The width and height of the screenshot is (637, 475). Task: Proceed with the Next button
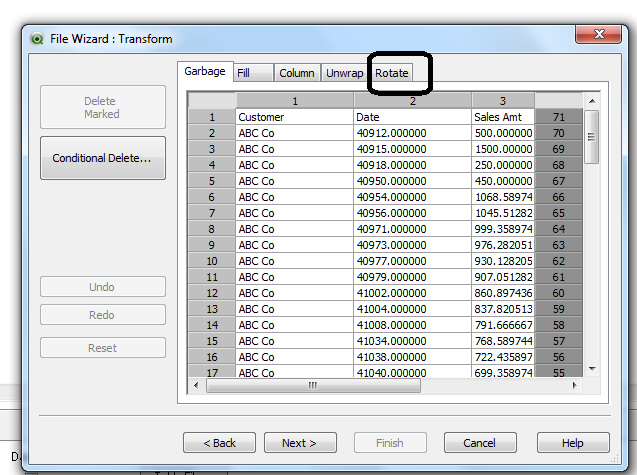coord(300,443)
